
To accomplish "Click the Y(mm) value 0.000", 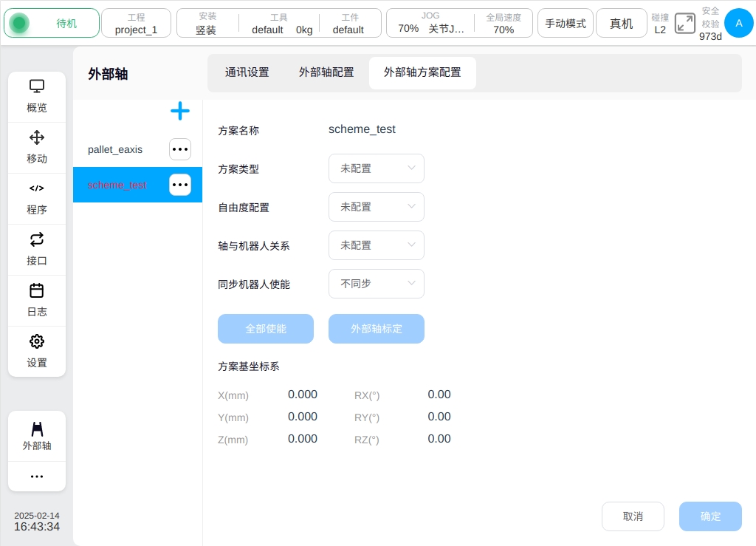I will (302, 417).
